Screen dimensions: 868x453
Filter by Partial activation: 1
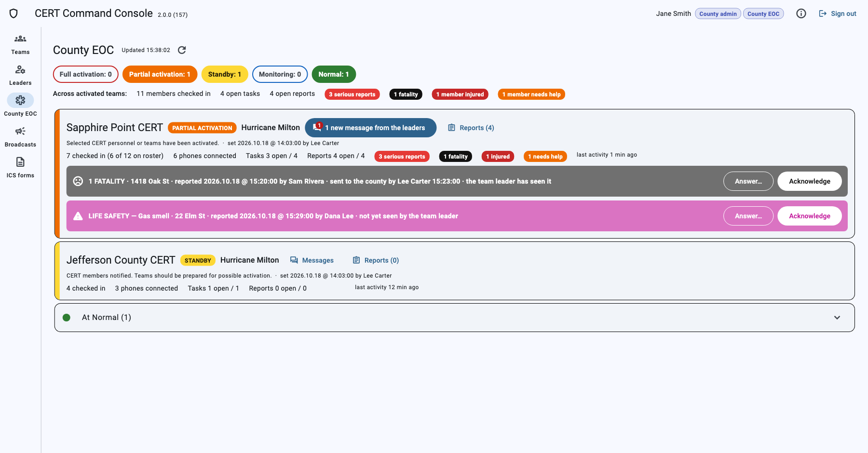[x=160, y=74]
